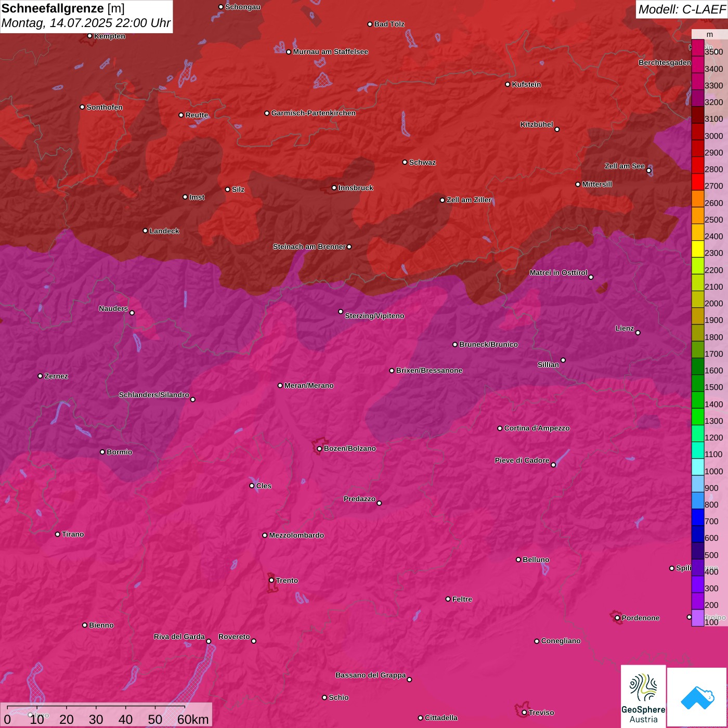Click the Meran/Merano label
This screenshot has width=728, height=728.
click(309, 385)
